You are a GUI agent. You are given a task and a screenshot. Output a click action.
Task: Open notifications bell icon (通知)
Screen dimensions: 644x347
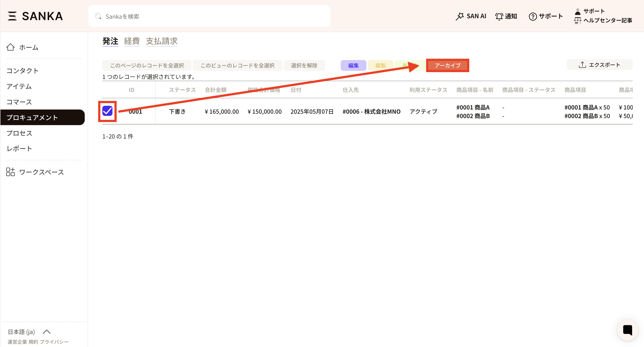point(499,16)
